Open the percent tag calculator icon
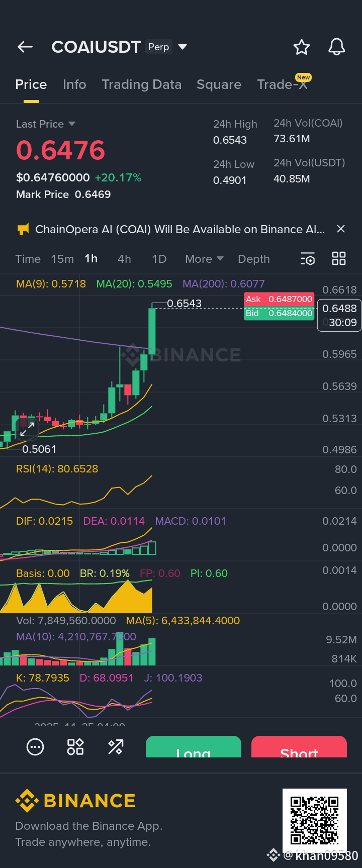 pyautogui.click(x=116, y=747)
